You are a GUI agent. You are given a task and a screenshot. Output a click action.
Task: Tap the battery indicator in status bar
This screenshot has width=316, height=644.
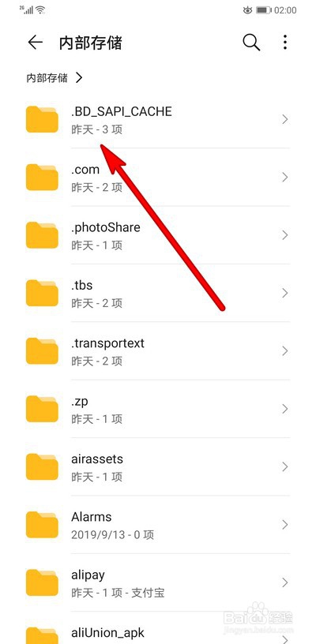(263, 10)
